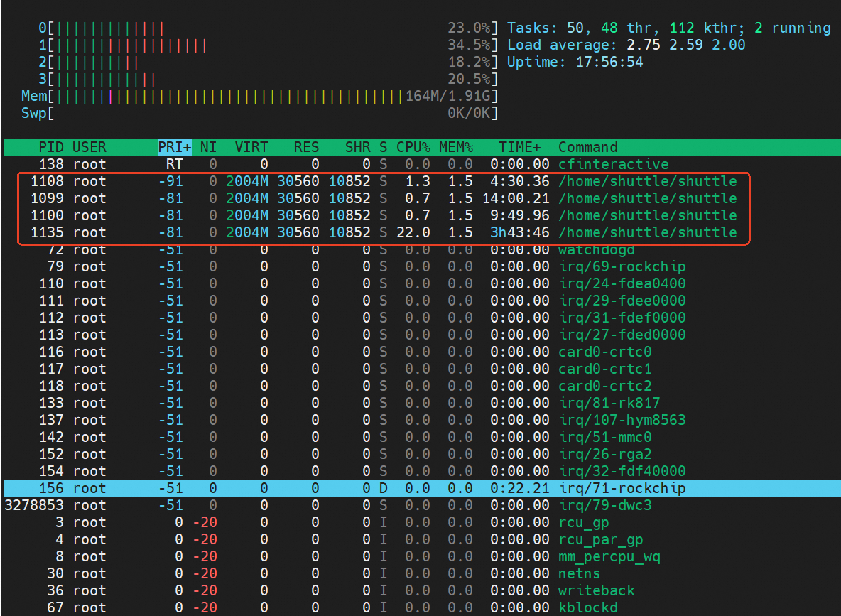Click the highlighted irq/71-rockchip process row
This screenshot has width=841, height=616.
(x=422, y=488)
